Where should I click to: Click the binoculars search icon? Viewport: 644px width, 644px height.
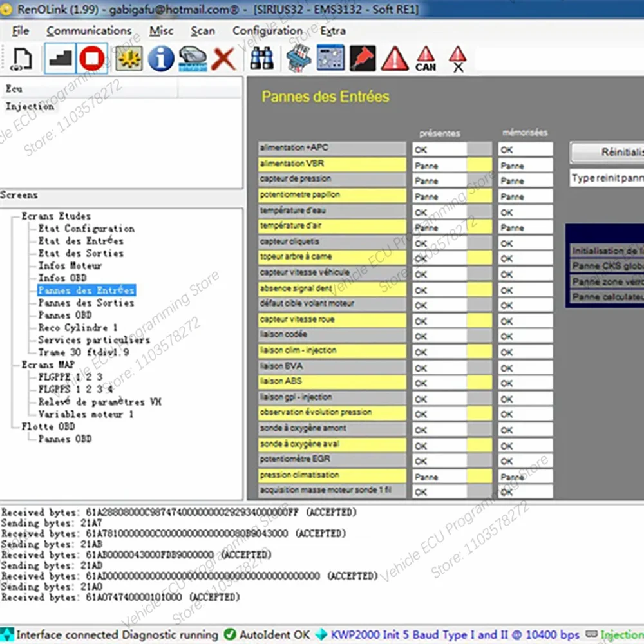point(262,59)
